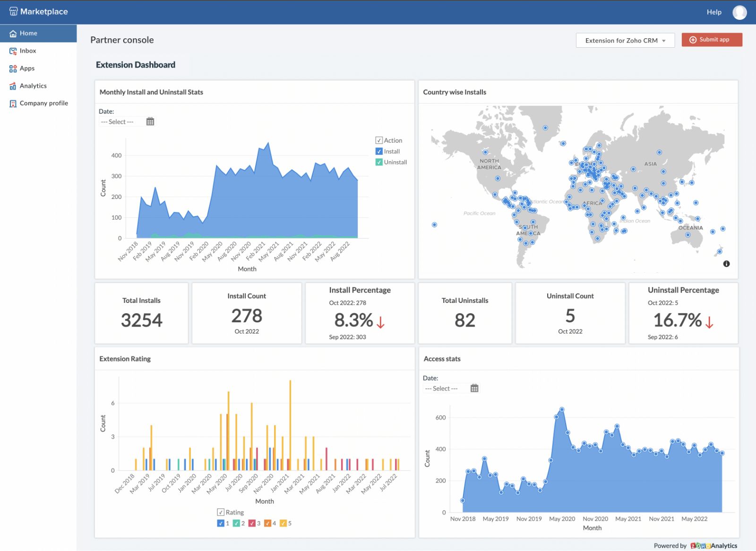Screen dimensions: 756x551
Task: Toggle rating 5 legend checkbox
Action: (x=283, y=523)
